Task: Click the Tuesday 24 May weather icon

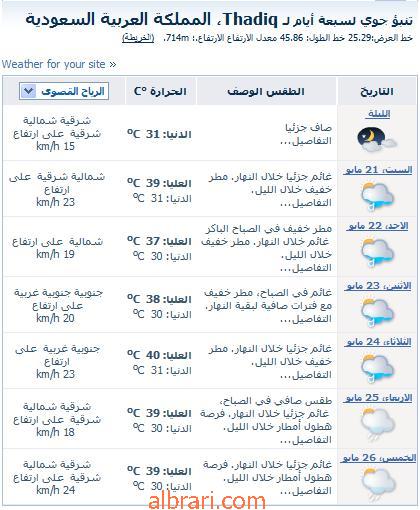Action: [377, 369]
